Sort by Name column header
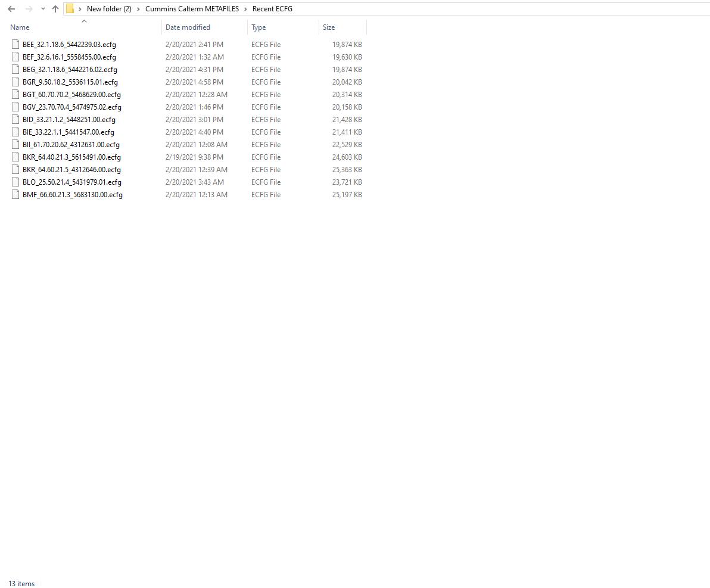 (20, 27)
